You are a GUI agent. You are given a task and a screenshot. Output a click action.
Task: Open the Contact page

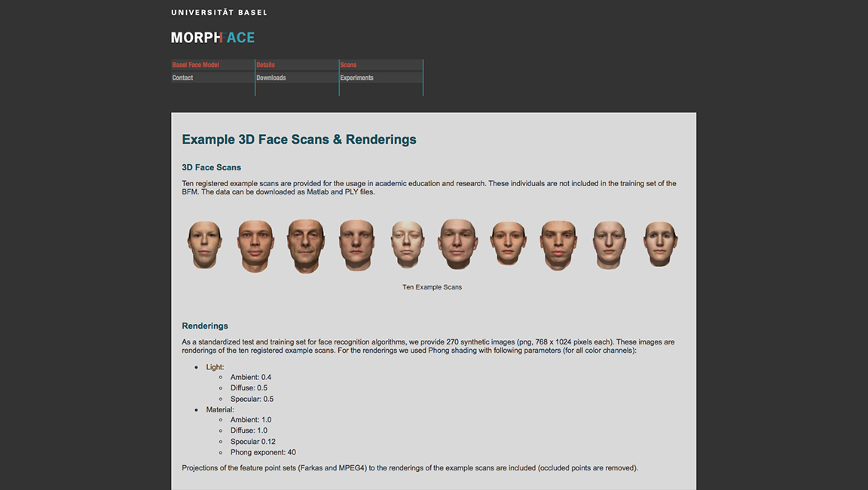click(x=182, y=78)
